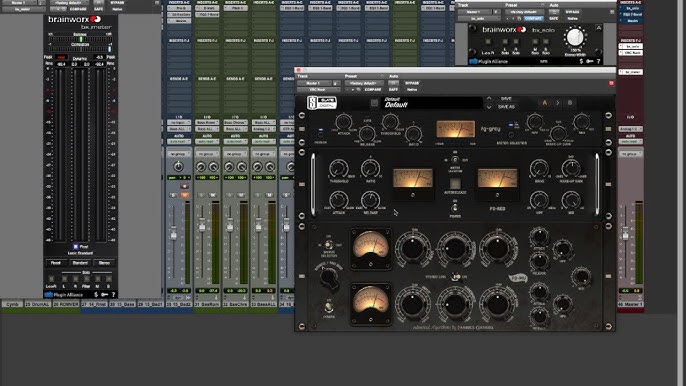The width and height of the screenshot is (686, 386).
Task: Select the Master 1 track name tab
Action: [x=630, y=304]
